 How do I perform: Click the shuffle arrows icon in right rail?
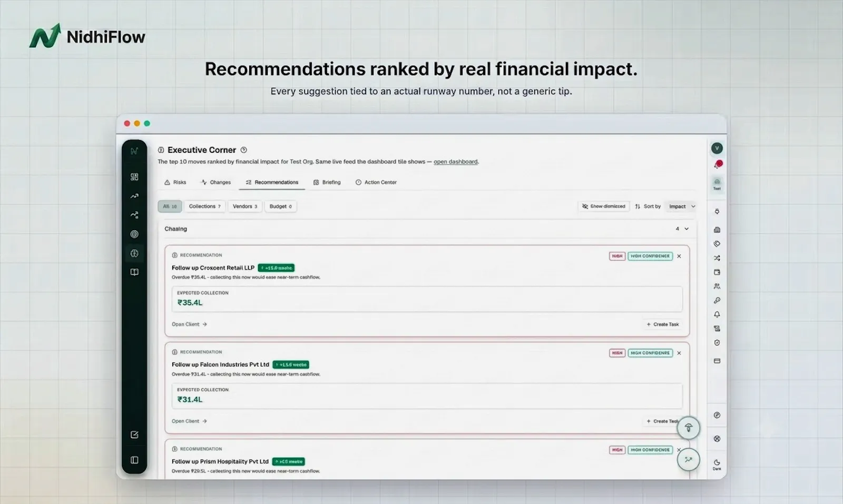717,258
